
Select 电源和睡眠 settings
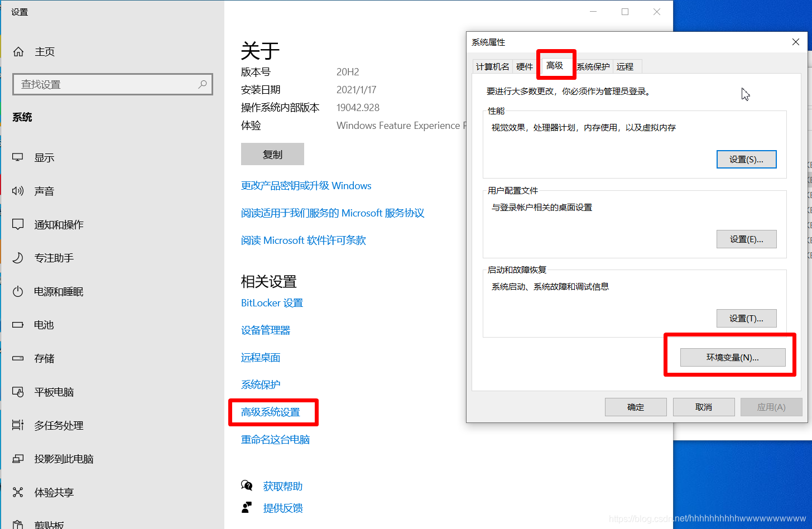(x=58, y=291)
